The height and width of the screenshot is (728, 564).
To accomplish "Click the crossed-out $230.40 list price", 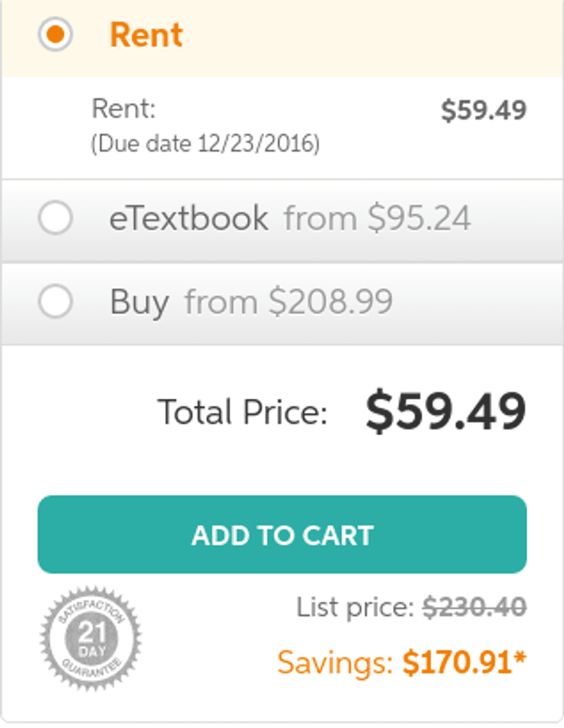I will 474,607.
